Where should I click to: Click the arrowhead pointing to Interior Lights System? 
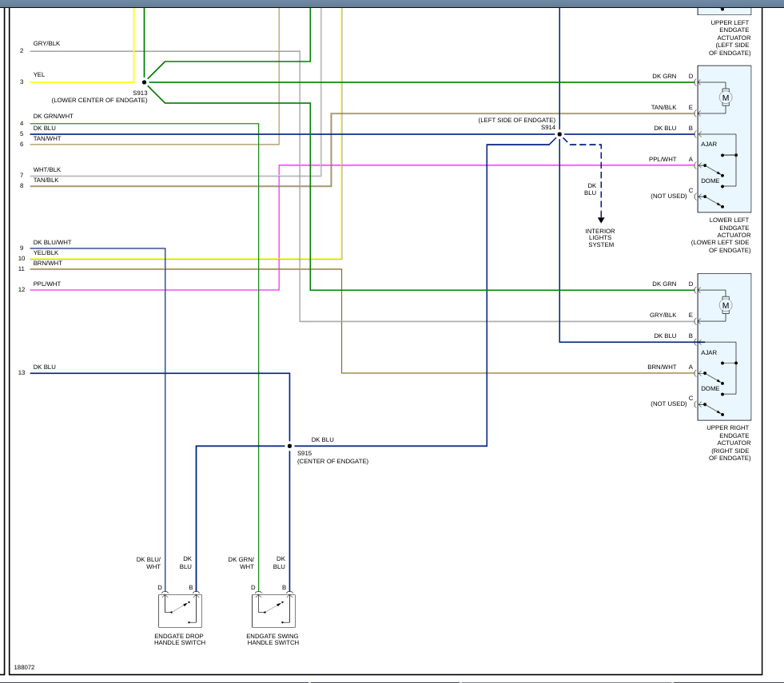pos(601,220)
